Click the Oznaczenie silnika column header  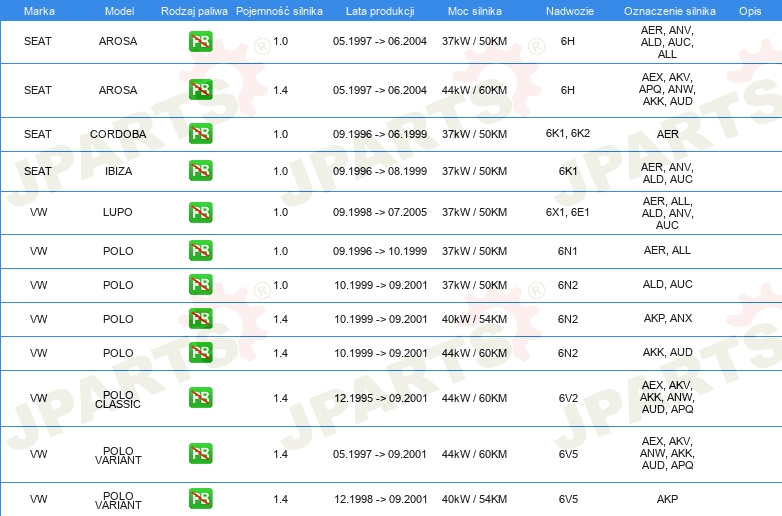coord(667,10)
